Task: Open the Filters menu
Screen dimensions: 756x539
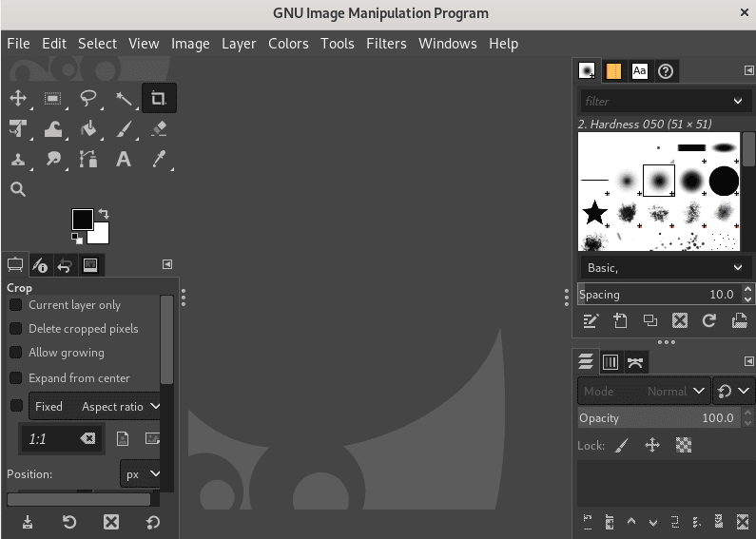Action: pyautogui.click(x=386, y=44)
